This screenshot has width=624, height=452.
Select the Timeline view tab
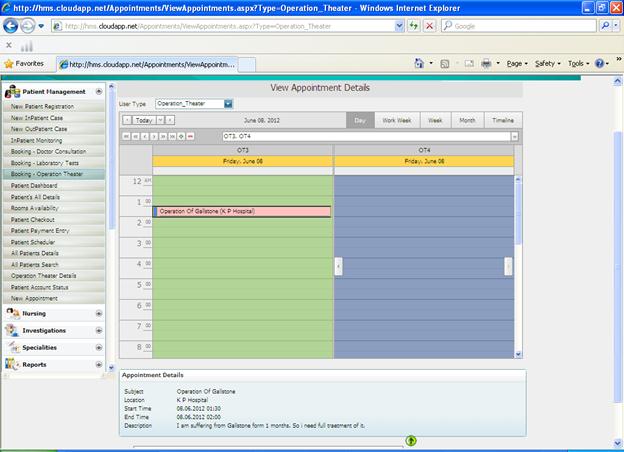point(502,120)
